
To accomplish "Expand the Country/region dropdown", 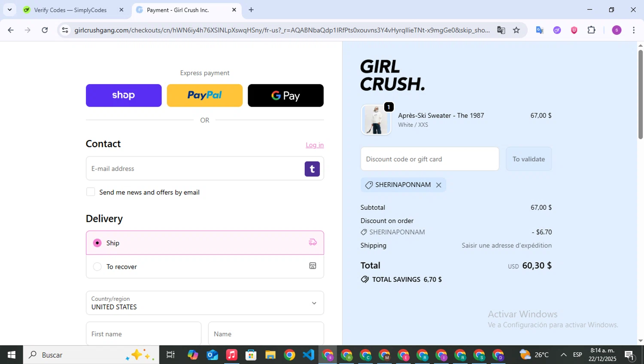I will coord(205,303).
